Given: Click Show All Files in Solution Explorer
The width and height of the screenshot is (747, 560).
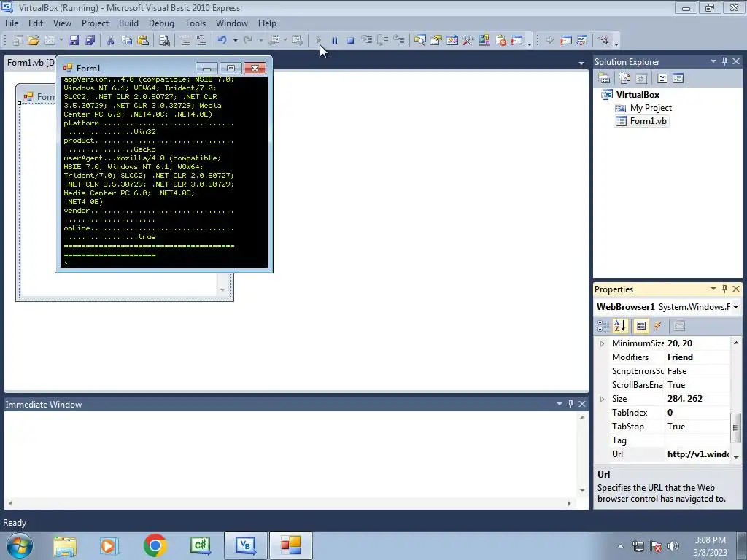Looking at the screenshot, I should pyautogui.click(x=625, y=79).
